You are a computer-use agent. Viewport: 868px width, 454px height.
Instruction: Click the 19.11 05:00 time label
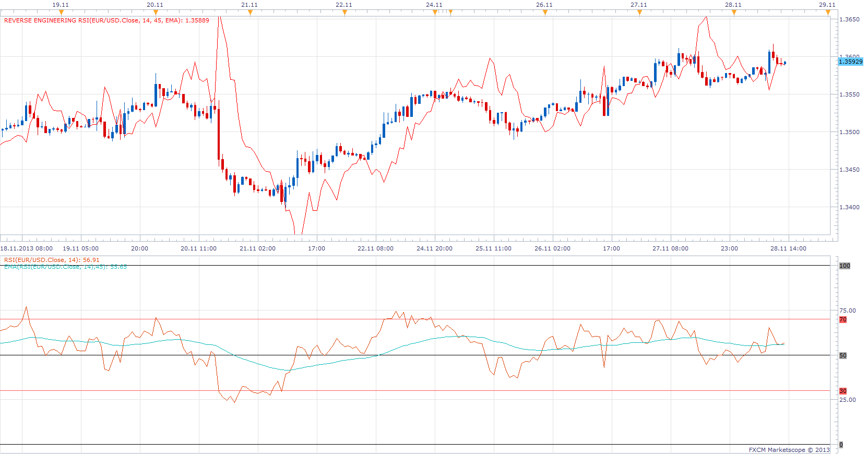pos(81,248)
